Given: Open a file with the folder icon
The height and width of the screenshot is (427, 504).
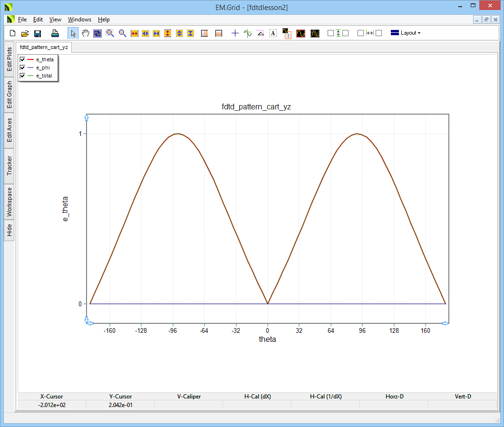Looking at the screenshot, I should [25, 33].
